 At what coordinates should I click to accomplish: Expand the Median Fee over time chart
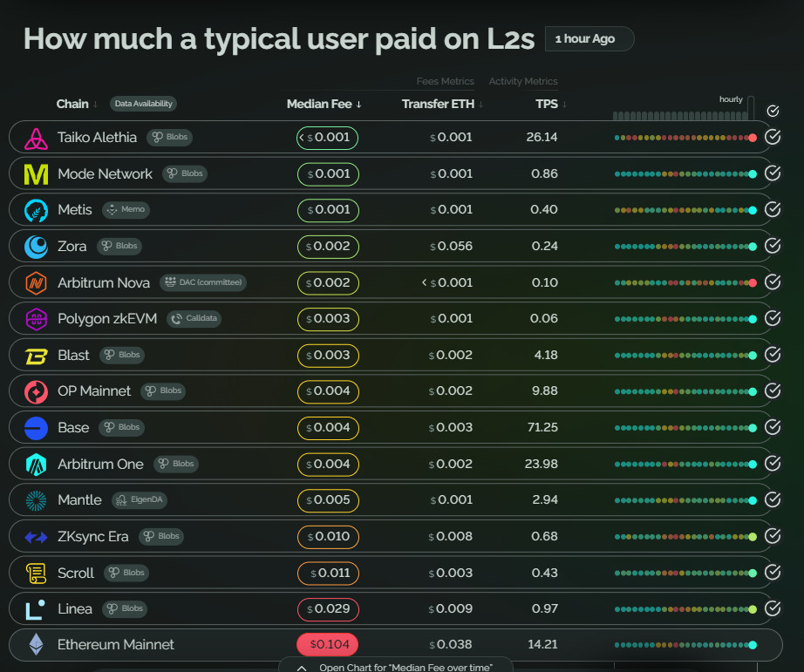pos(396,667)
